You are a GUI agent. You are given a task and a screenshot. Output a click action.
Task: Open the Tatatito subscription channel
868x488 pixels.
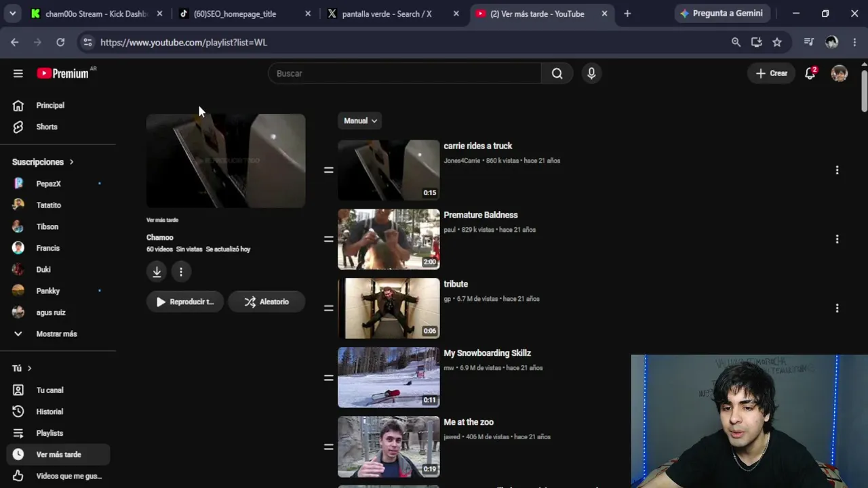(58, 205)
